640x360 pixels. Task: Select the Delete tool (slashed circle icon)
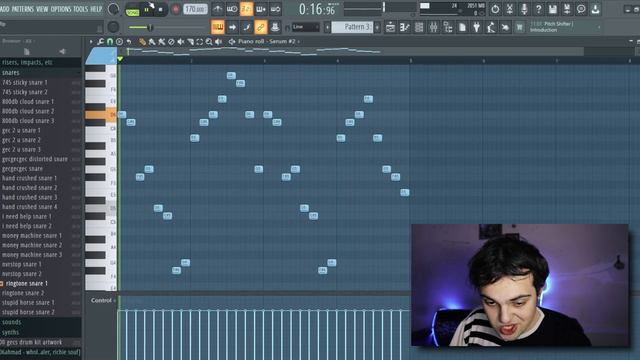point(171,42)
